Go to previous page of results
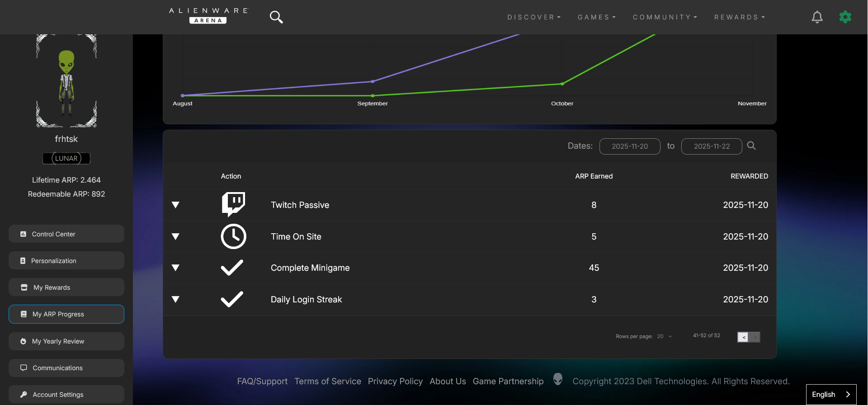 tap(743, 337)
